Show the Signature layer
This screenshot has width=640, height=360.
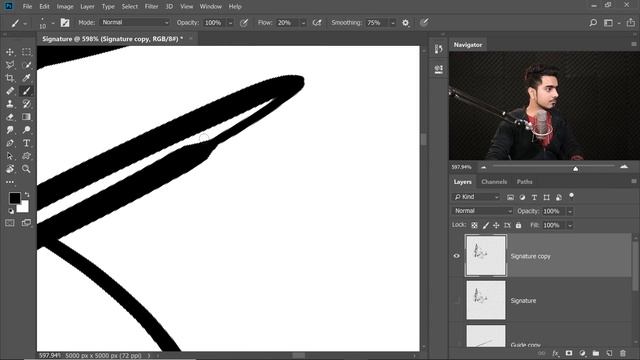tap(457, 300)
